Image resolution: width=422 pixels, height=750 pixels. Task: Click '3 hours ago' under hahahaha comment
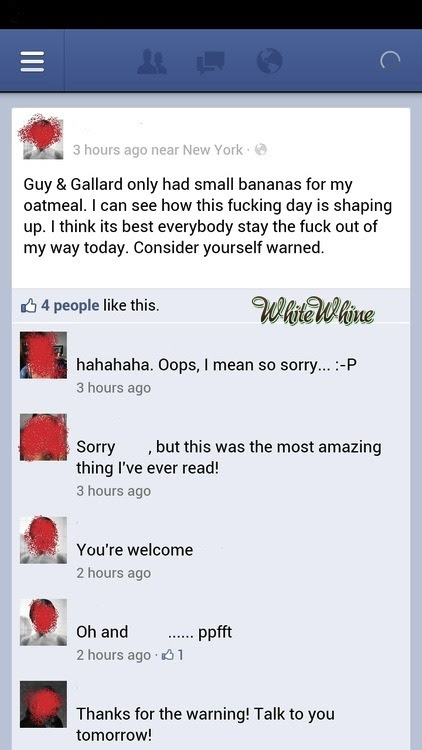click(113, 387)
